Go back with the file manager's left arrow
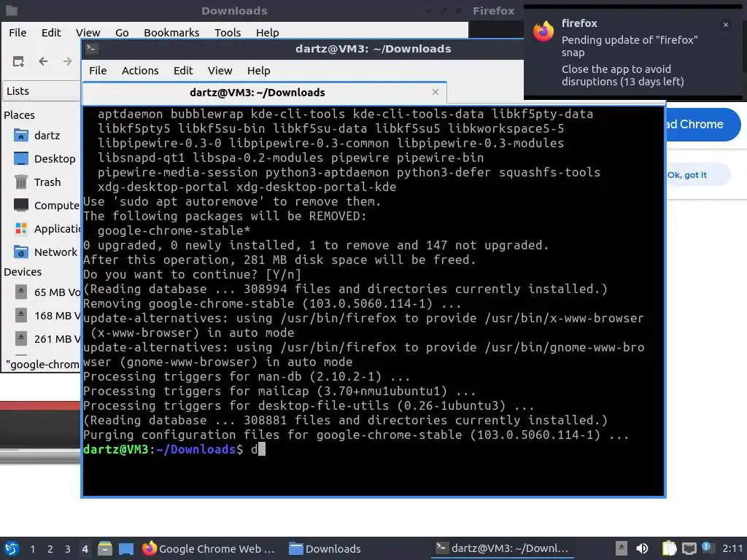747x560 pixels. coord(43,61)
